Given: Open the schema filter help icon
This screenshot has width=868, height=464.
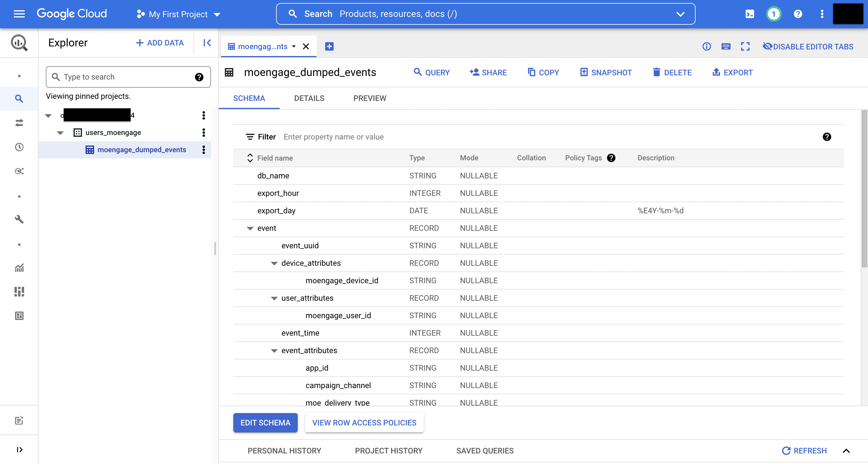Looking at the screenshot, I should [826, 137].
